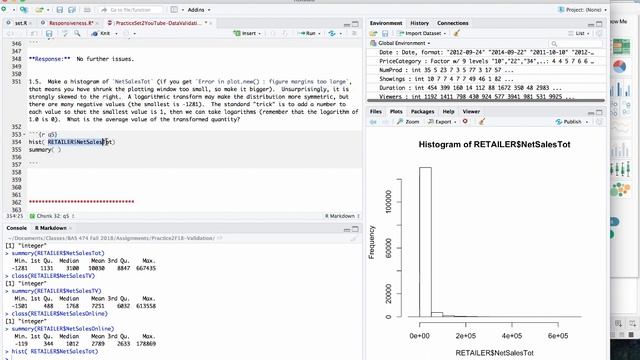The image size is (640, 360).
Task: Open the List view dropdown
Action: pyautogui.click(x=578, y=33)
